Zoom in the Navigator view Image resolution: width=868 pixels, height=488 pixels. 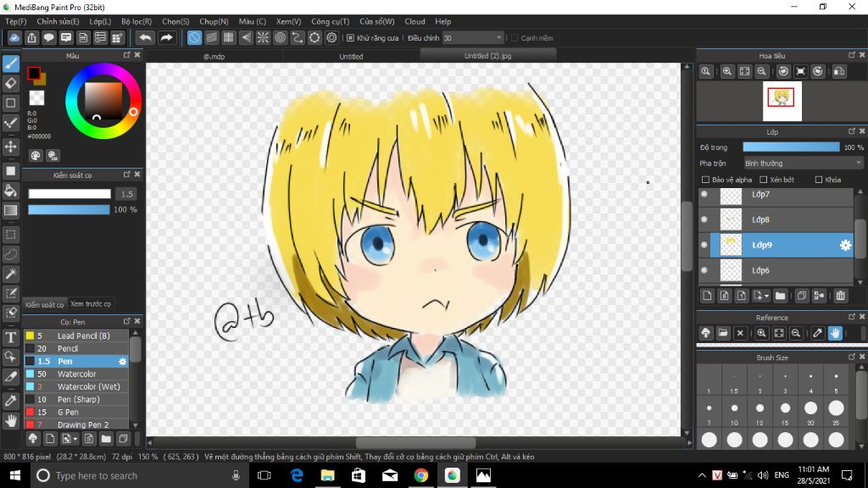click(x=726, y=71)
